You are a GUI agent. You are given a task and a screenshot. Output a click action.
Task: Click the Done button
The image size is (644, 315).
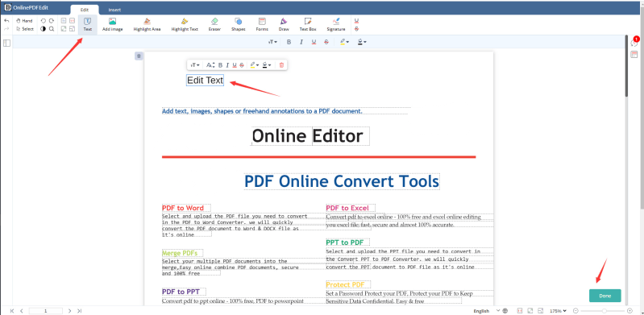tap(605, 296)
